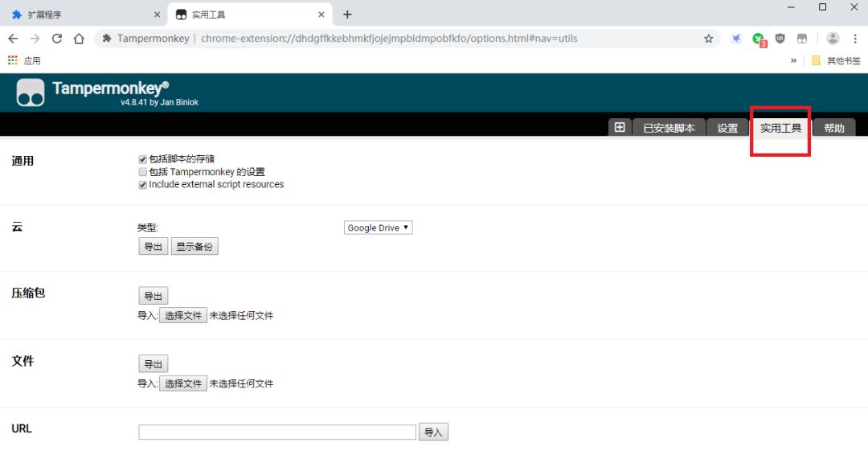Toggle Include external script resources checkbox
Image resolution: width=868 pixels, height=455 pixels.
143,185
